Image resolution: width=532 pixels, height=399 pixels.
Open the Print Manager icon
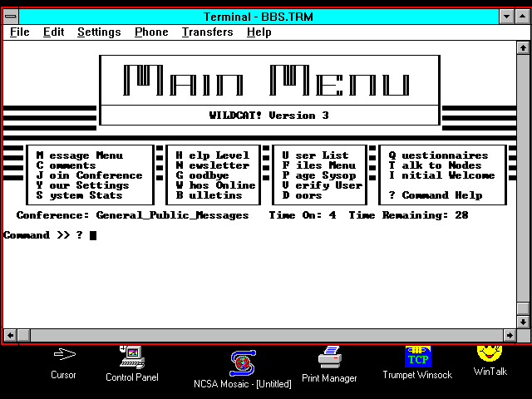point(329,358)
